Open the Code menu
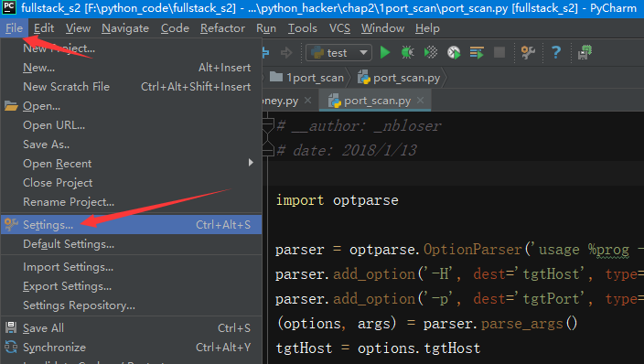 (x=175, y=28)
